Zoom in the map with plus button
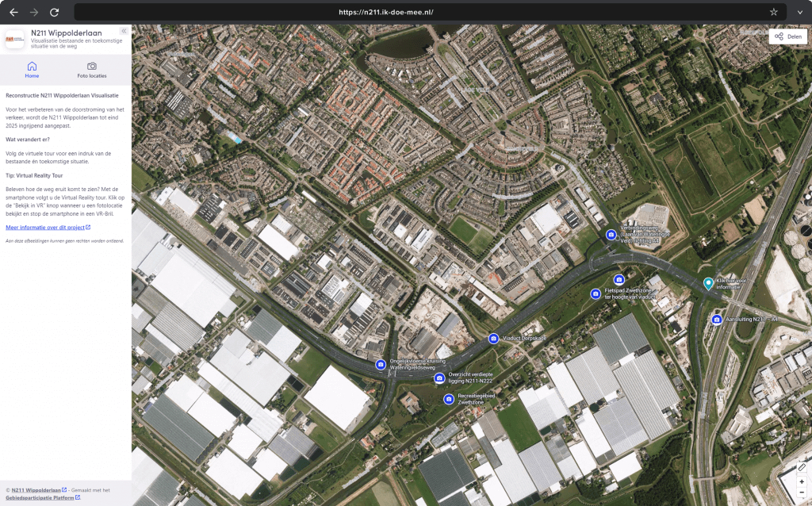Screen dimensions: 812x506 (801, 481)
